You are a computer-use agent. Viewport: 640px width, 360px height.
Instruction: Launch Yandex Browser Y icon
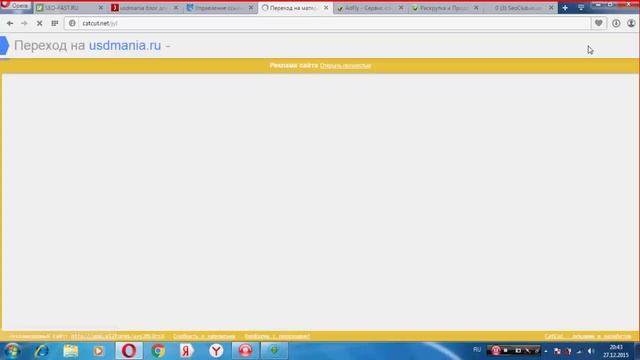[x=216, y=351]
